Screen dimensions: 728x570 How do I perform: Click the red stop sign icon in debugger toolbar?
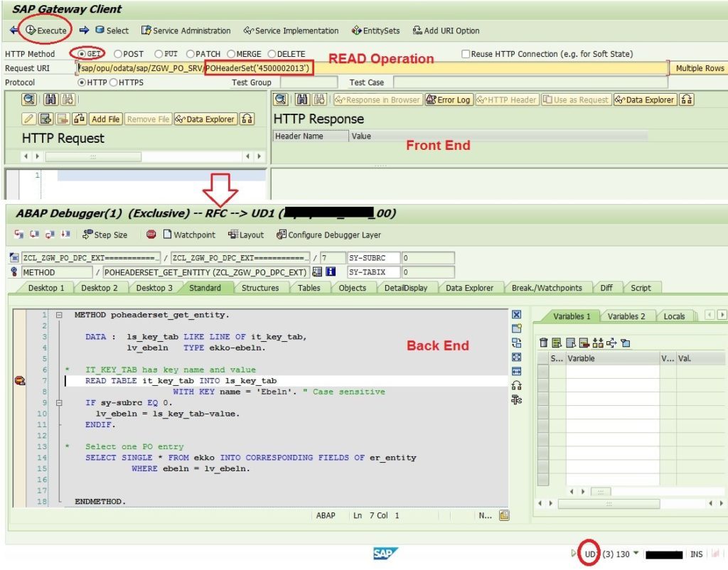click(151, 235)
